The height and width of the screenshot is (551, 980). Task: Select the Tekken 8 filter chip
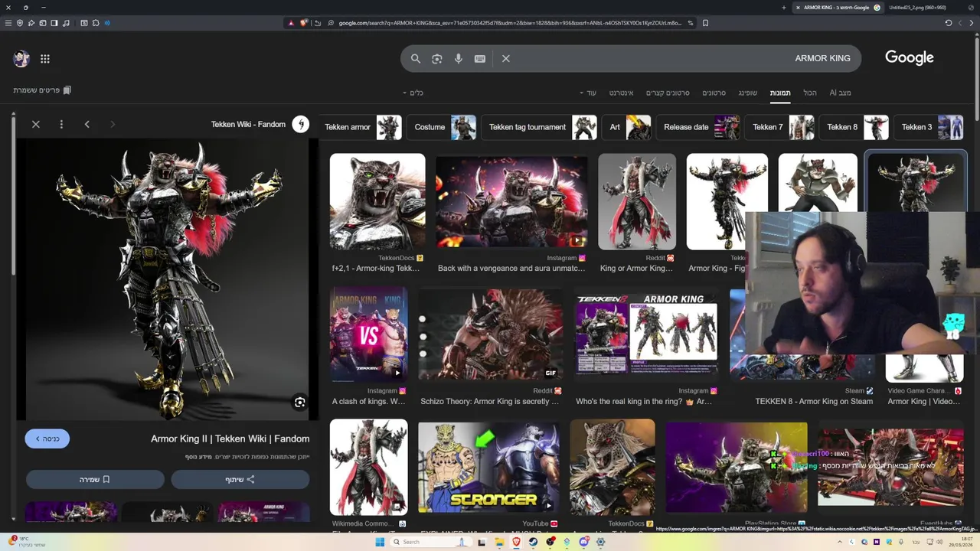click(x=854, y=127)
